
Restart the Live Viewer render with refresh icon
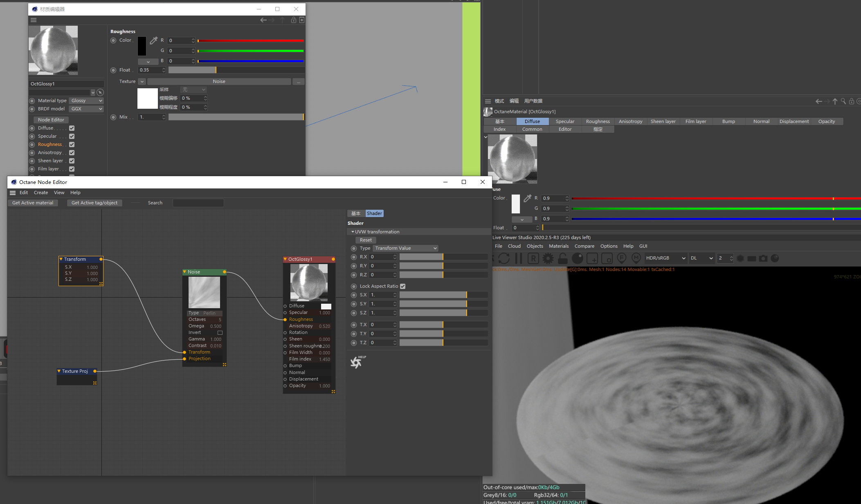pos(504,258)
